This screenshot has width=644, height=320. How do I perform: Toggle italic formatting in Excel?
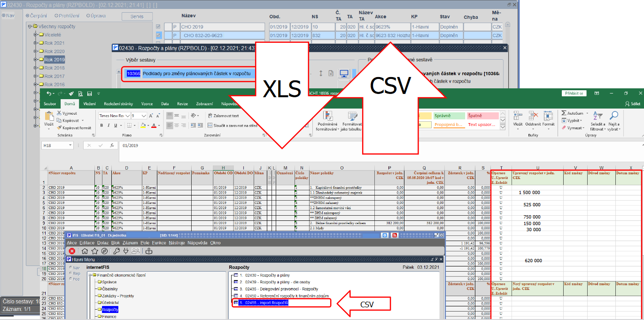click(109, 125)
